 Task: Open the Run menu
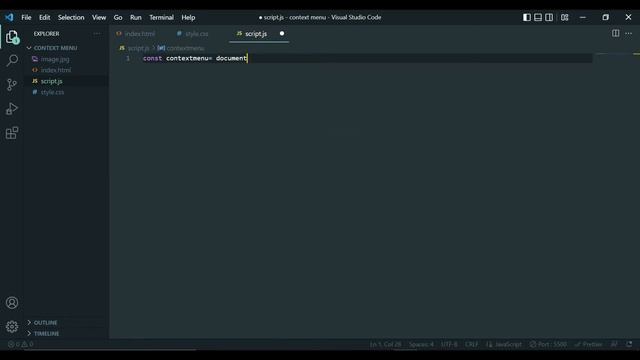[136, 17]
